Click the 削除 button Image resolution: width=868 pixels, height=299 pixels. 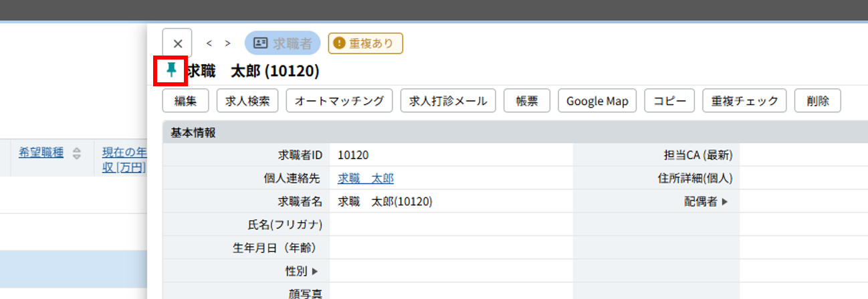click(817, 101)
